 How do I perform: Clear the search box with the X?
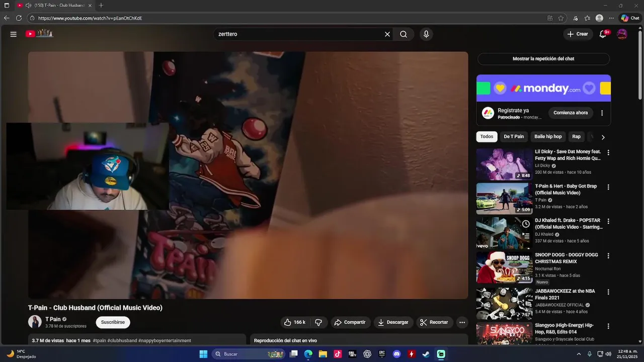tap(387, 34)
